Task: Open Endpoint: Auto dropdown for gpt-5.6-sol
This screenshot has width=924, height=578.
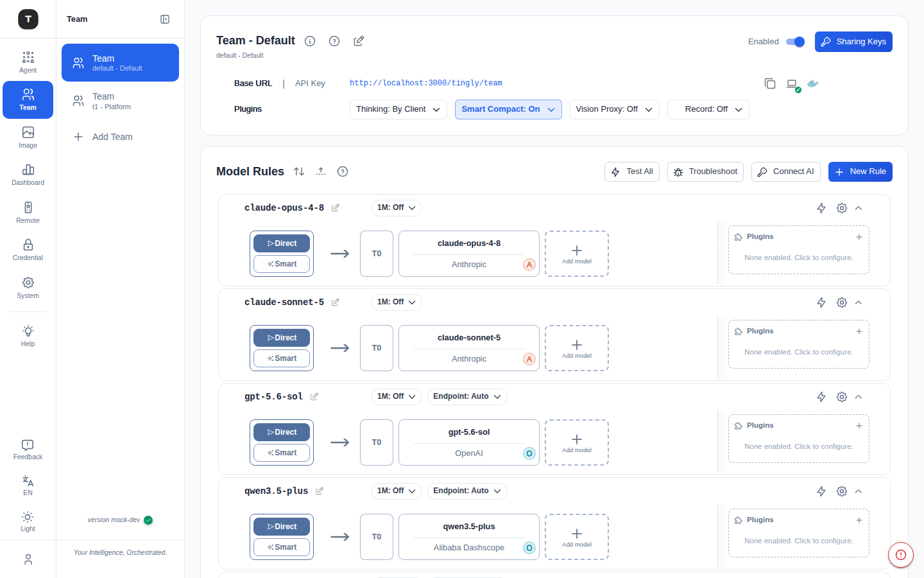Action: [467, 396]
